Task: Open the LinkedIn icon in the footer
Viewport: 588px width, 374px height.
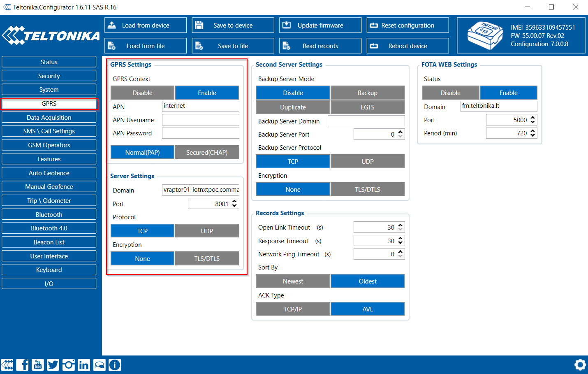Action: point(84,365)
